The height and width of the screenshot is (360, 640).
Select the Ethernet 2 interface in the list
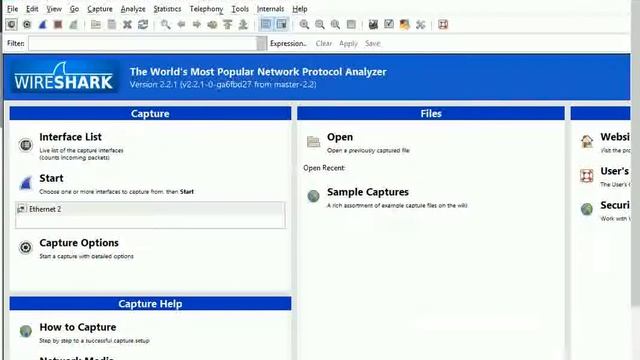pyautogui.click(x=150, y=209)
